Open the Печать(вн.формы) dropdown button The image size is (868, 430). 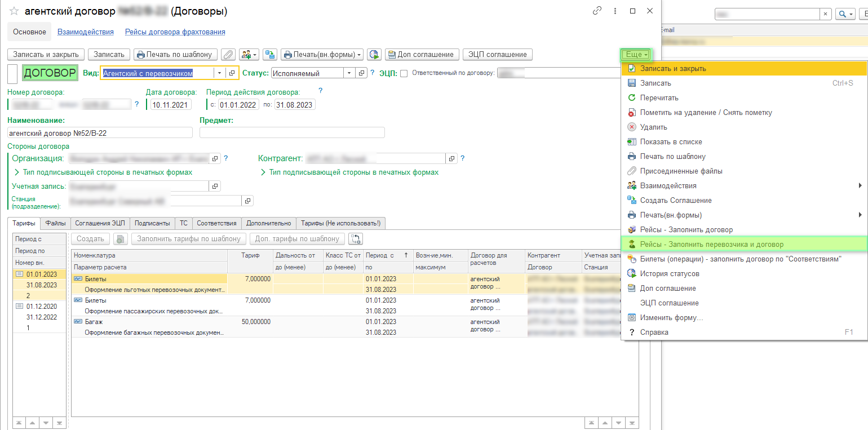click(322, 55)
